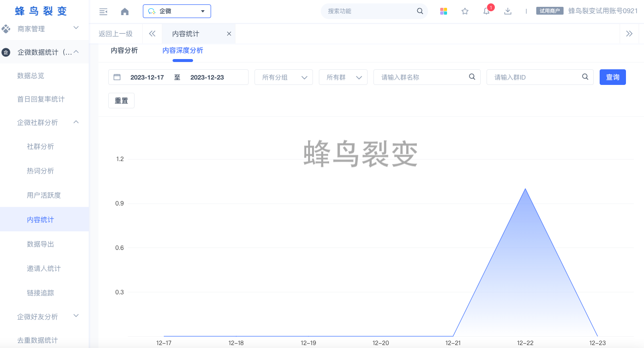Click the 重置 button
The image size is (644, 348).
click(x=121, y=101)
